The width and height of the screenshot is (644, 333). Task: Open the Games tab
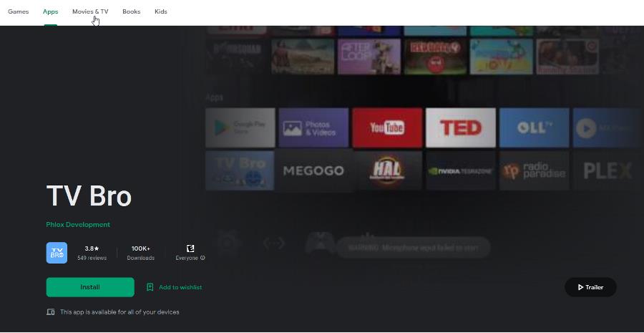(19, 11)
